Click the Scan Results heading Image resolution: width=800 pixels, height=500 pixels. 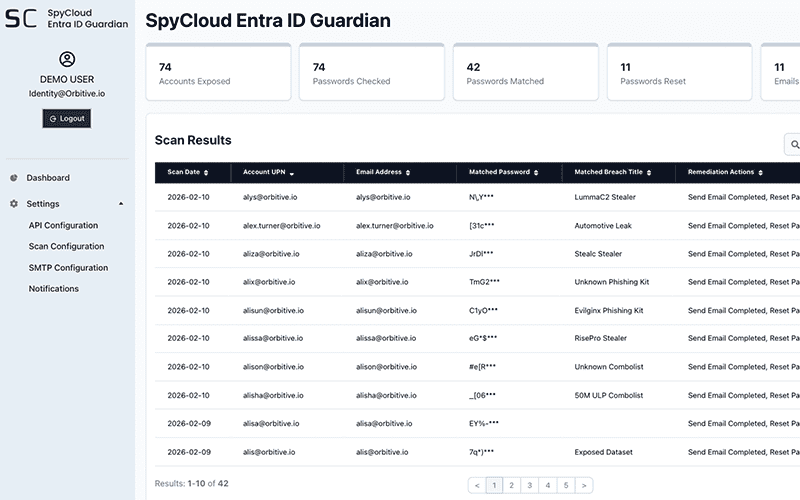193,140
